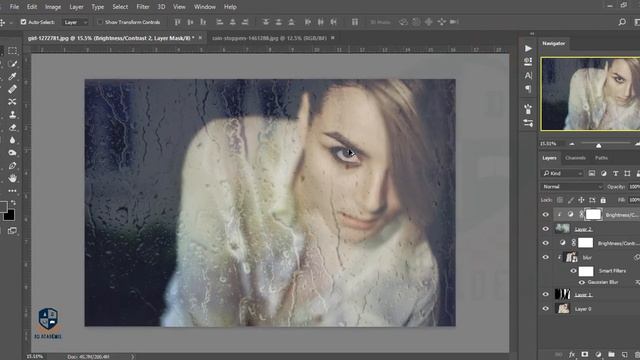This screenshot has height=360, width=640.
Task: Select the Pen tool
Action: tap(12, 166)
